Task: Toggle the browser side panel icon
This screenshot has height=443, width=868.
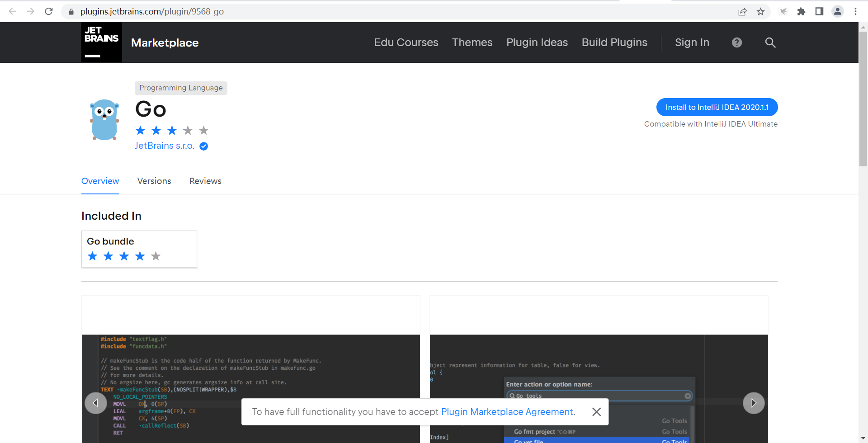Action: click(x=819, y=12)
